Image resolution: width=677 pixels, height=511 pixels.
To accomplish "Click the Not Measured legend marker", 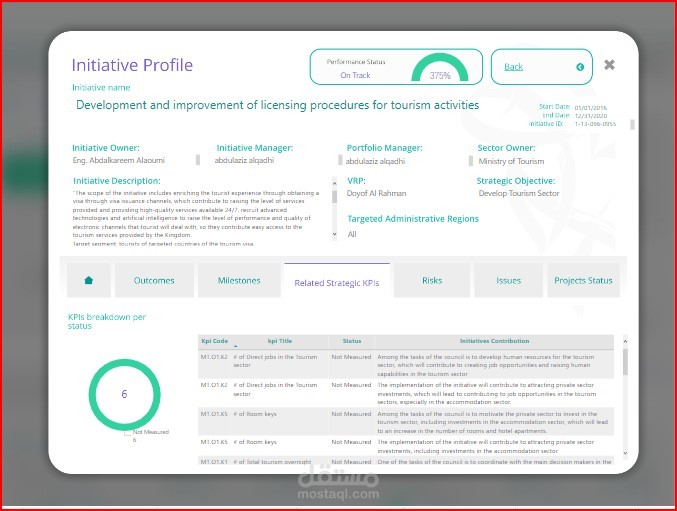I will coord(127,433).
